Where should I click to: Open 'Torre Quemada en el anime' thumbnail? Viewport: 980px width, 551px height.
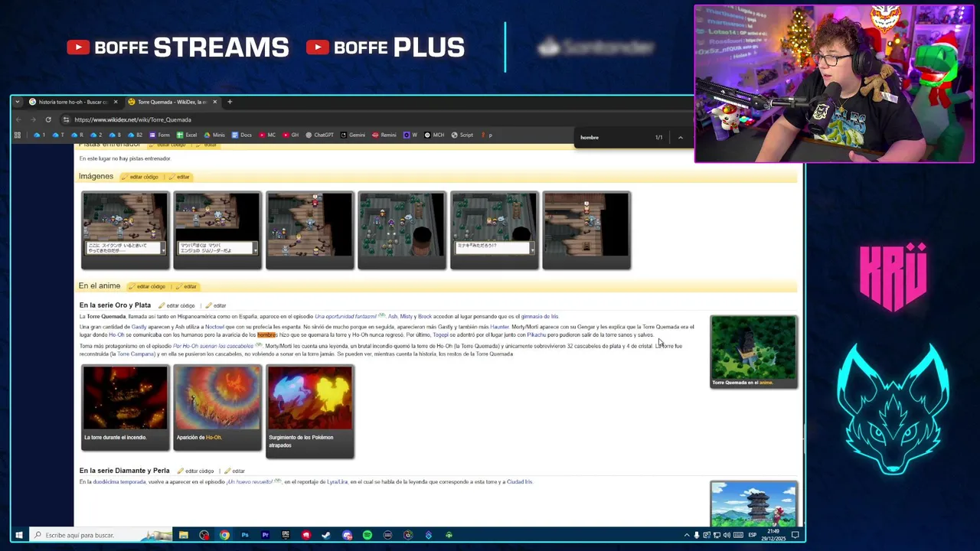[753, 347]
